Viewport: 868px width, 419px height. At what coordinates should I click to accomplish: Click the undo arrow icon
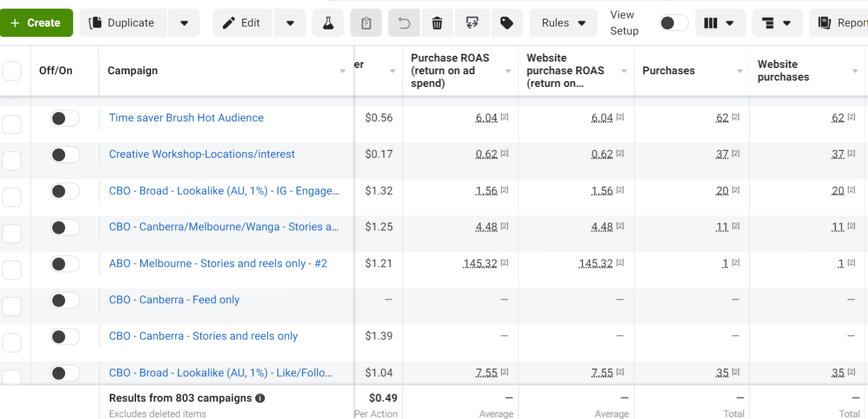click(404, 23)
